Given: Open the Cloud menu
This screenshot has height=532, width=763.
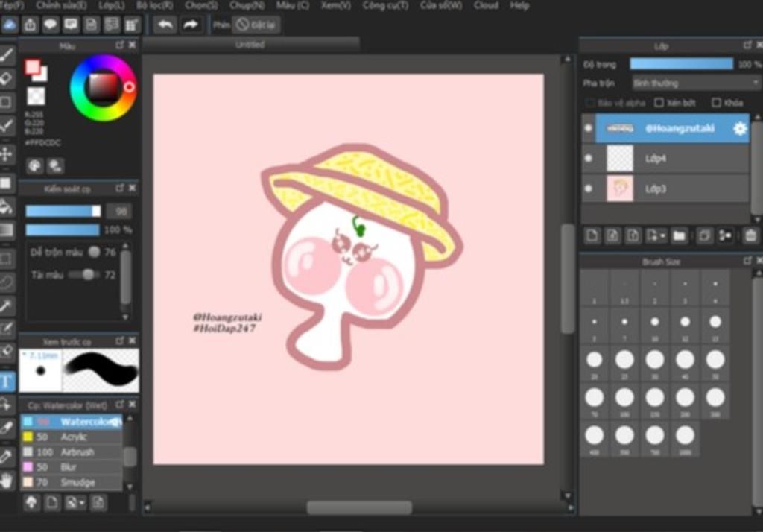Looking at the screenshot, I should click(x=486, y=5).
